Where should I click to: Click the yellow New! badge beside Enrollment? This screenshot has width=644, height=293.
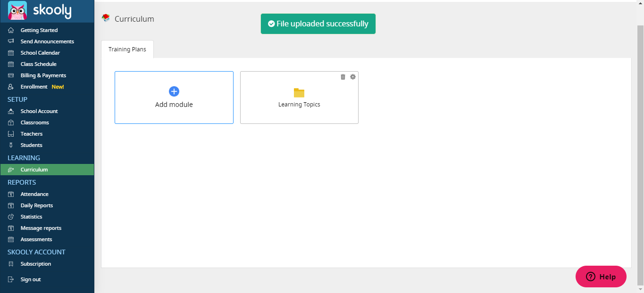[x=58, y=87]
